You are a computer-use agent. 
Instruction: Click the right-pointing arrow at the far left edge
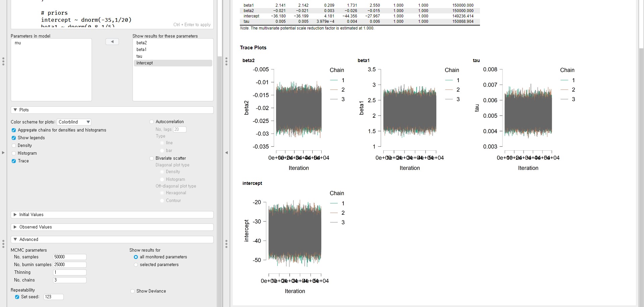(x=3, y=153)
